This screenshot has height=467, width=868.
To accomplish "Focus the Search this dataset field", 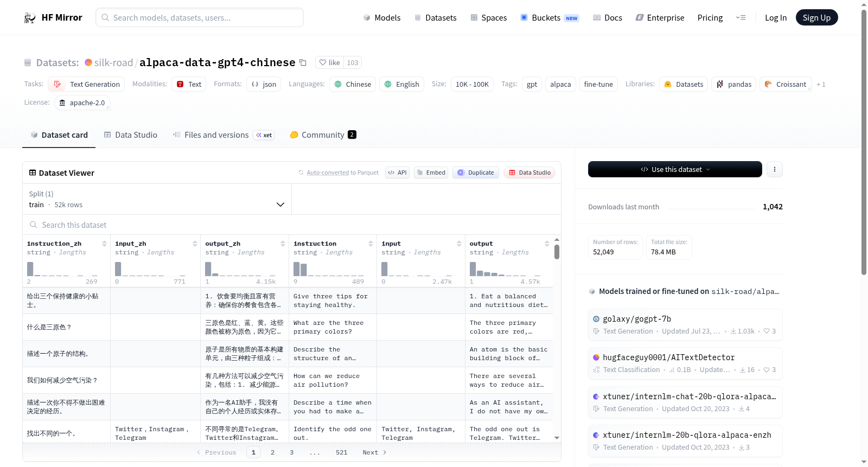I will (x=292, y=225).
